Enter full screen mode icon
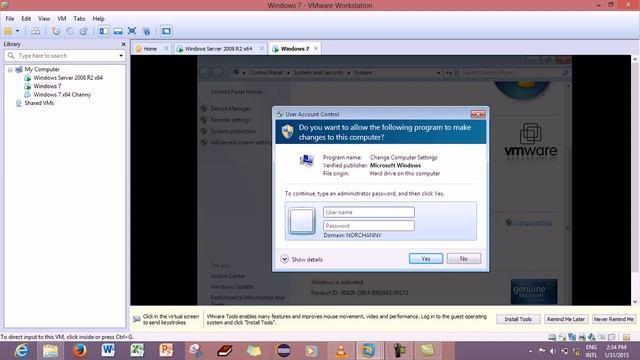640x360 pixels. click(132, 31)
